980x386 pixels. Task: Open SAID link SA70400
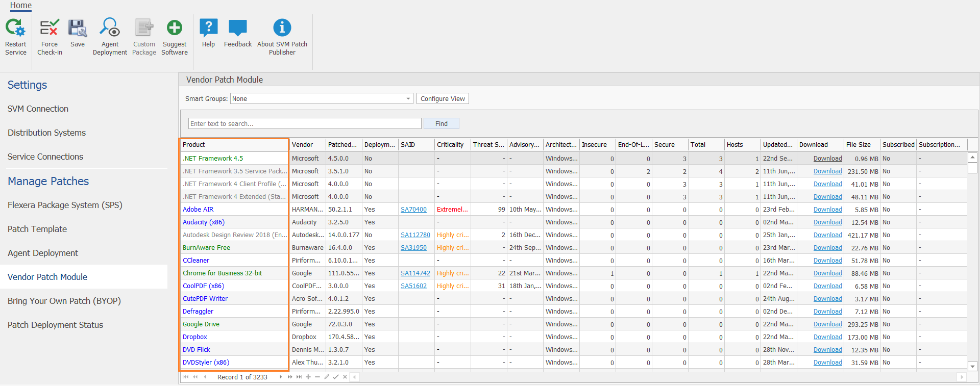[413, 210]
